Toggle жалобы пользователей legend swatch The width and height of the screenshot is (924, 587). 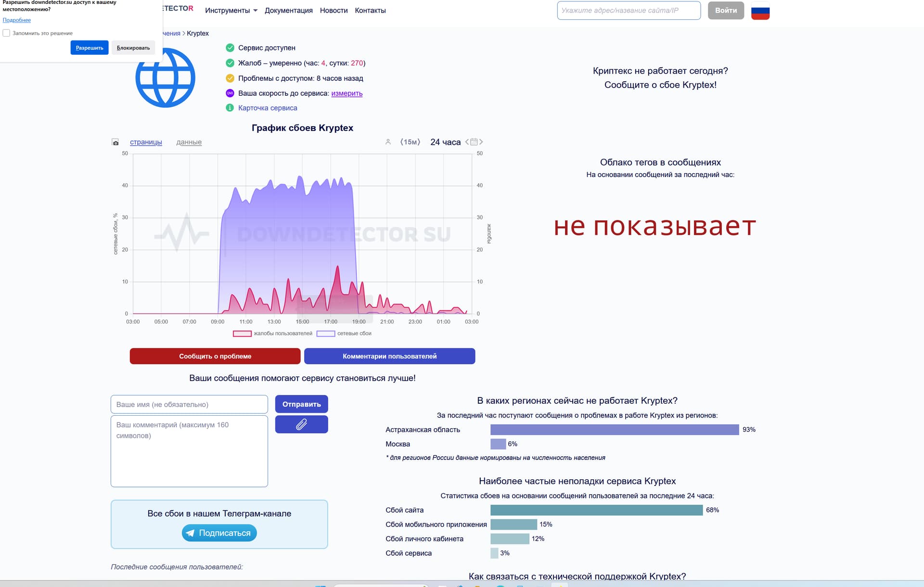pos(242,333)
